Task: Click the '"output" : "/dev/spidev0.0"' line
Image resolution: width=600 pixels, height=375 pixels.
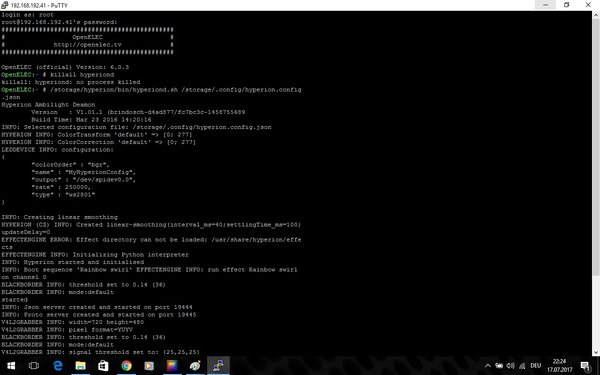Action: tap(83, 179)
